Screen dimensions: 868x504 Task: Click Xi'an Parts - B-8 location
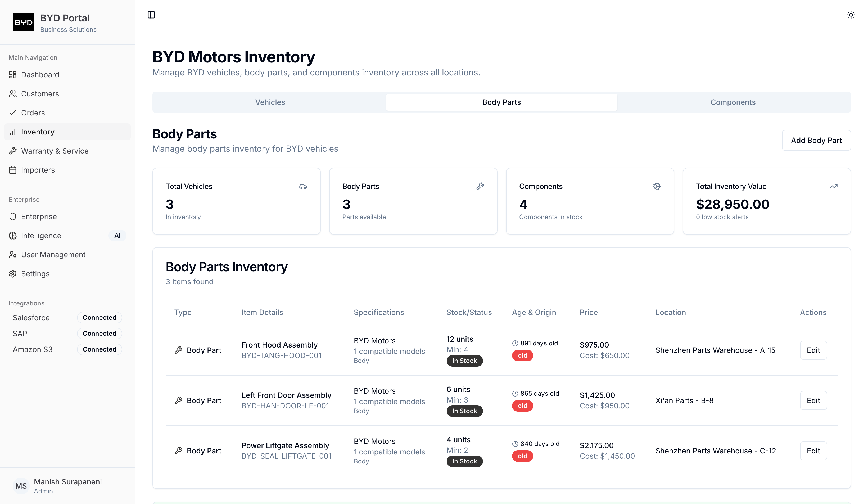(684, 400)
